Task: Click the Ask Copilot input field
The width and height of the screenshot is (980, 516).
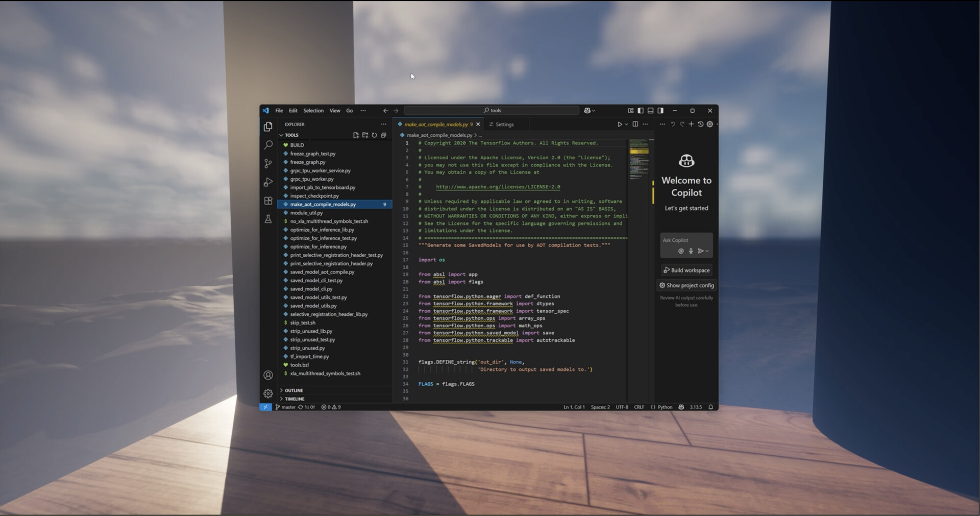Action: coord(685,240)
